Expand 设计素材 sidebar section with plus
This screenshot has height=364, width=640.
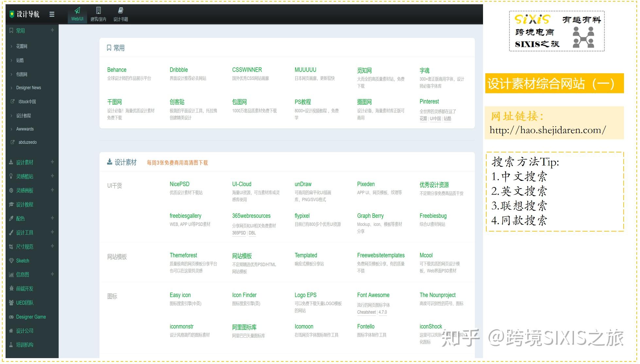point(52,162)
